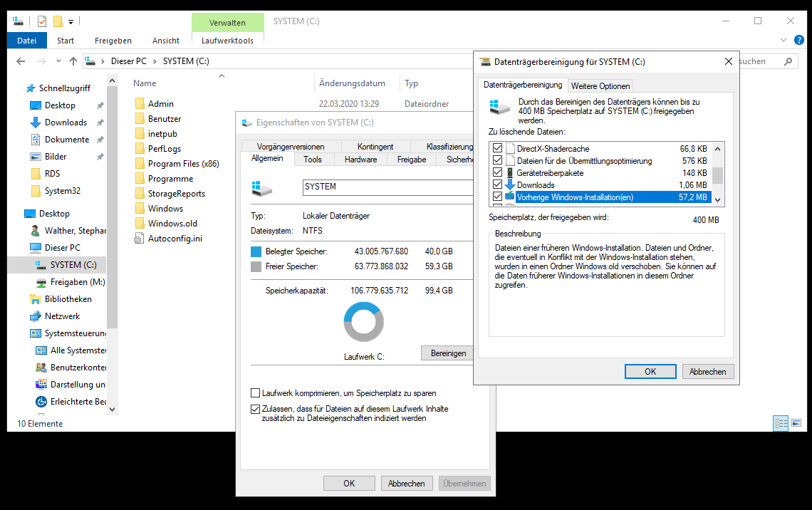Open the Freigeben ribbon tab
The height and width of the screenshot is (510, 812).
pos(113,41)
